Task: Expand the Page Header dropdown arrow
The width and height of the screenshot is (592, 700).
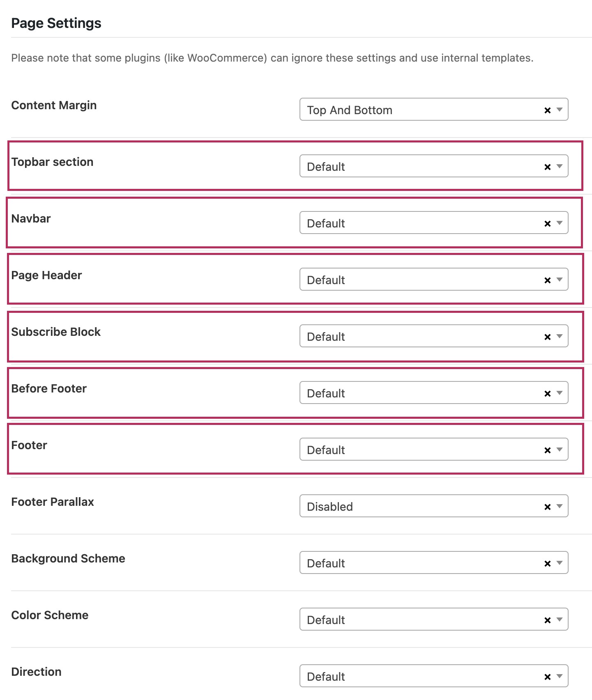Action: click(x=560, y=280)
